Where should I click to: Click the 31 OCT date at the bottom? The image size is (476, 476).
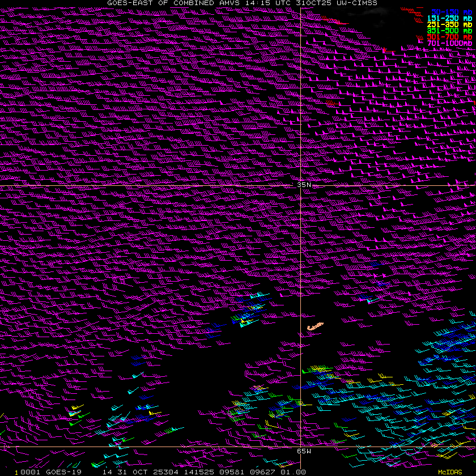point(133,472)
